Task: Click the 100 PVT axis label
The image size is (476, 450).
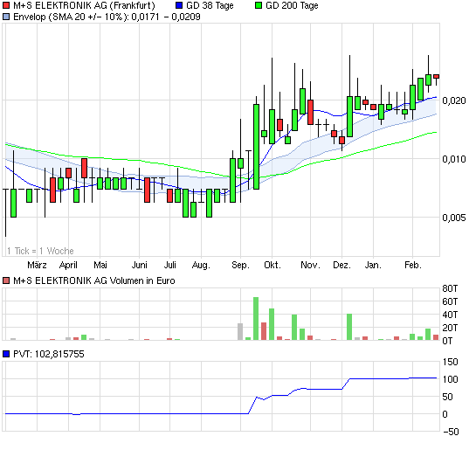Action: 450,379
